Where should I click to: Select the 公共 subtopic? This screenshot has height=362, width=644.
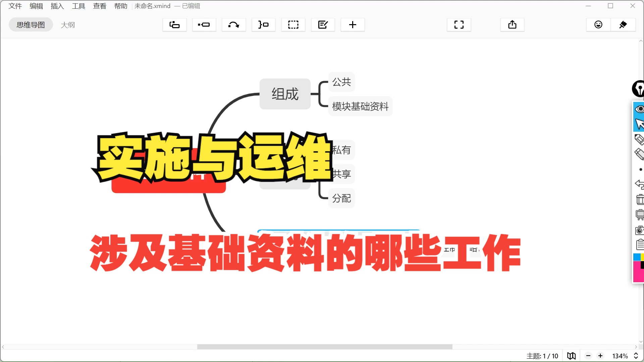click(x=341, y=82)
